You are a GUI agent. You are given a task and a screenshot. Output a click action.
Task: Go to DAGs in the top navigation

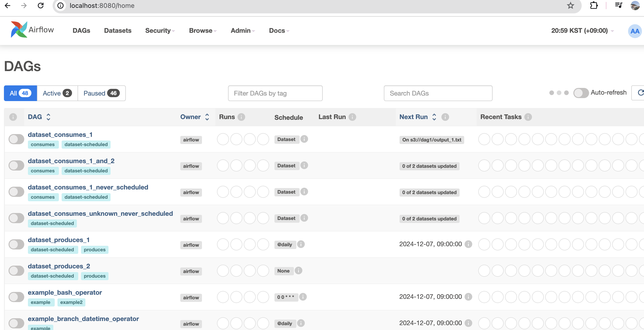tap(81, 30)
